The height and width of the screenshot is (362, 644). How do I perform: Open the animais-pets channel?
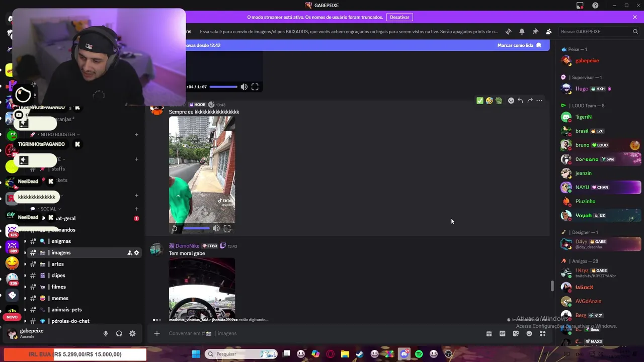tap(84, 310)
